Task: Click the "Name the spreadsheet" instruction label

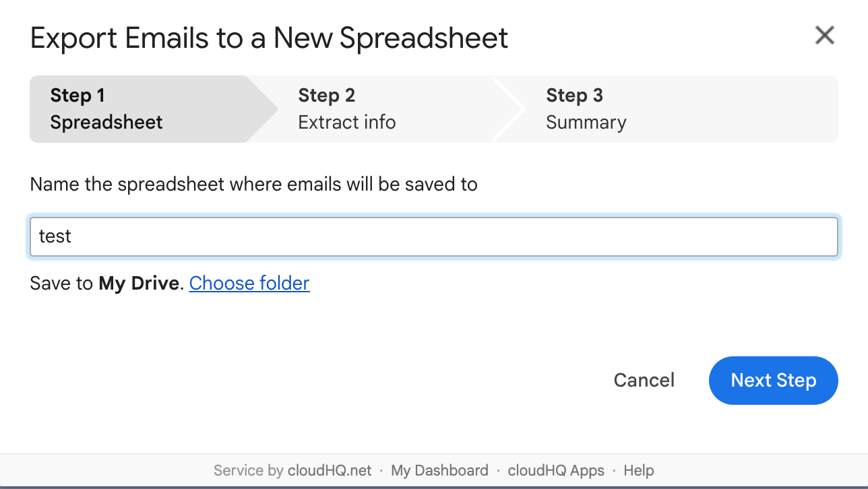Action: tap(253, 184)
